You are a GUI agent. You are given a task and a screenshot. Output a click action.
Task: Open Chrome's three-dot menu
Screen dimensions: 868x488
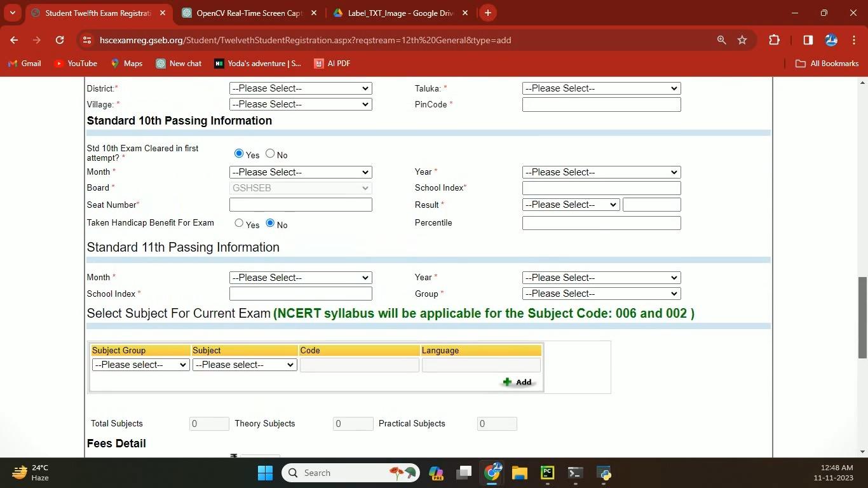tap(853, 40)
